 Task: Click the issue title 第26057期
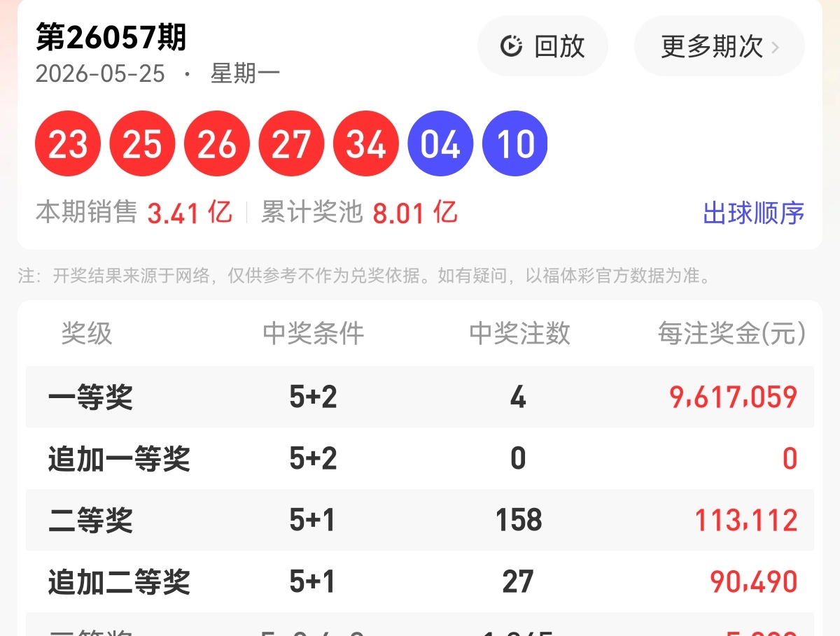click(x=112, y=38)
